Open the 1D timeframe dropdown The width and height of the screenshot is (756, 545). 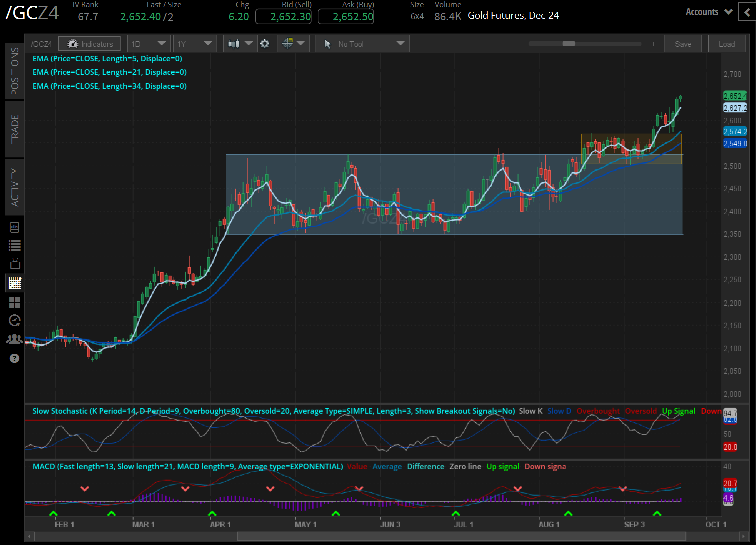(x=148, y=43)
